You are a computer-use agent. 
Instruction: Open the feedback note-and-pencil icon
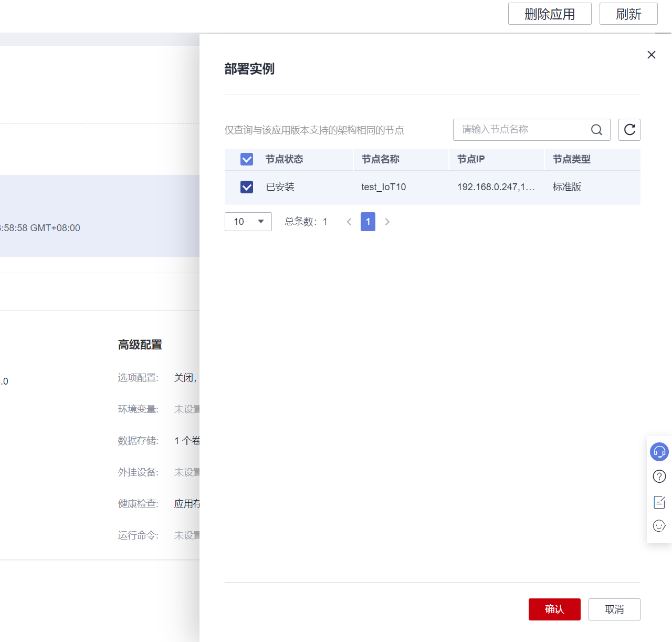659,502
